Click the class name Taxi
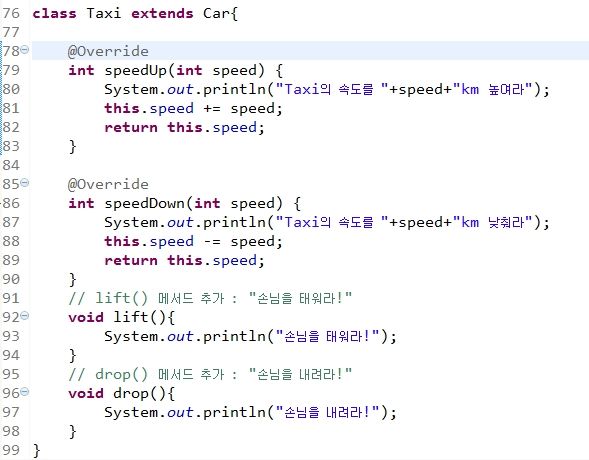 pos(104,14)
